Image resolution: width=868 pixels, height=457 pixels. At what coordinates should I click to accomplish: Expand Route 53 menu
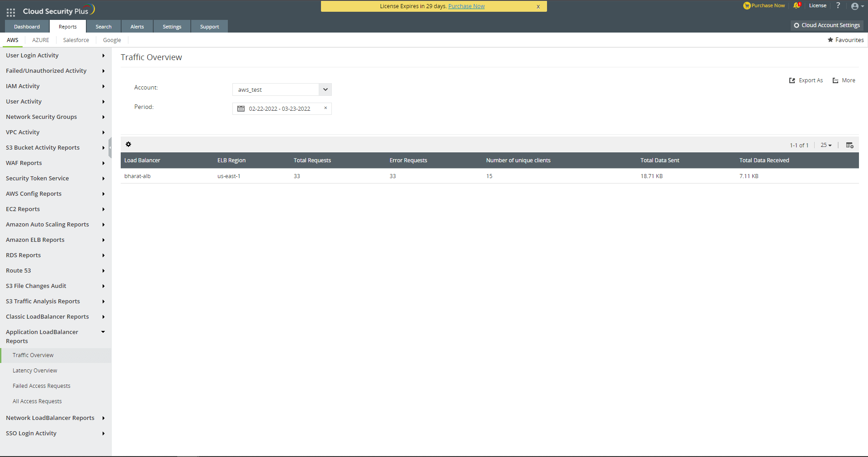pyautogui.click(x=56, y=271)
